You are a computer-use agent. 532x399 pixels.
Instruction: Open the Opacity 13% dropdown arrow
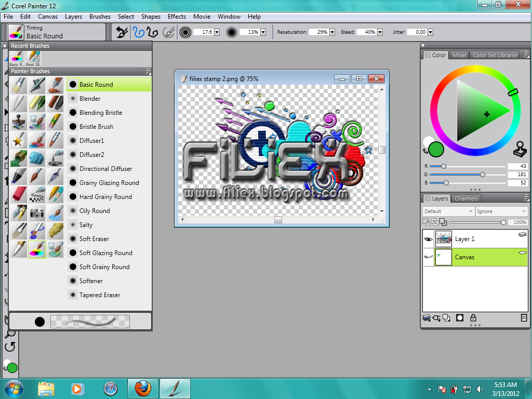pos(263,32)
